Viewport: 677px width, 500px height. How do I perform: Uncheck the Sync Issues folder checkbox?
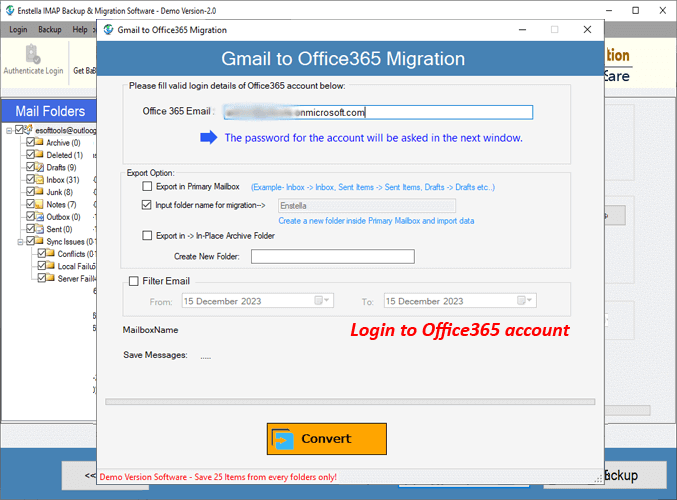click(x=30, y=241)
